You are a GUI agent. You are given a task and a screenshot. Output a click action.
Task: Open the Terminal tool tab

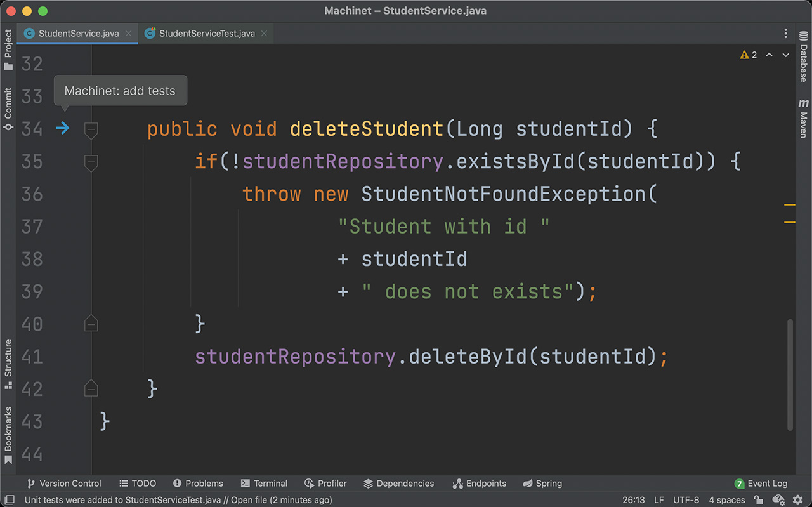point(264,484)
